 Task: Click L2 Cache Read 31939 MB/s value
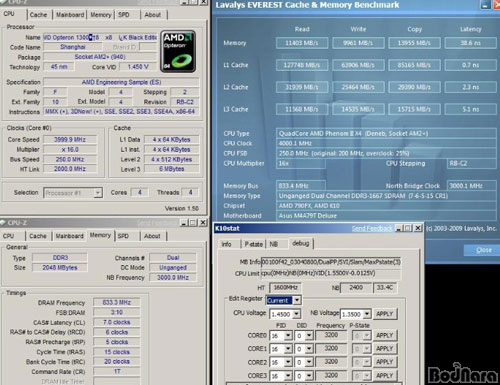pos(302,87)
